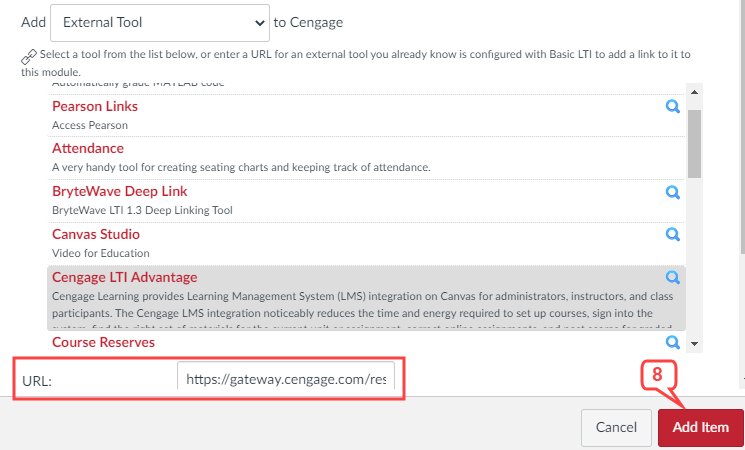The height and width of the screenshot is (450, 745).
Task: Click the magnifier icon for Cengage LTI Advantage
Action: [672, 277]
